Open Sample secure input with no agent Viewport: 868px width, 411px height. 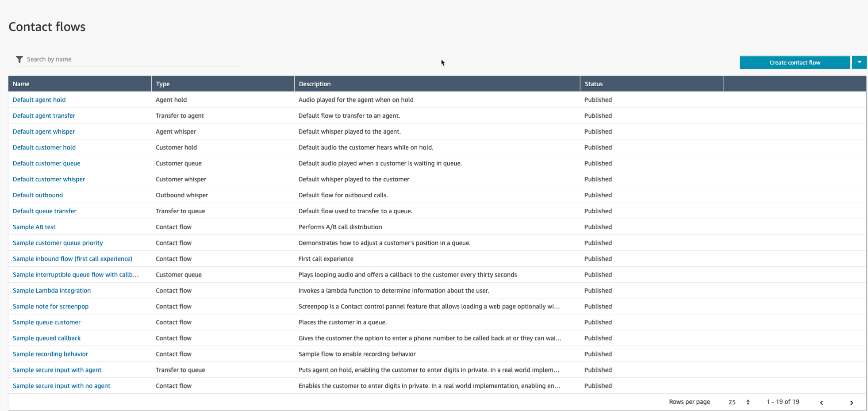pos(61,386)
